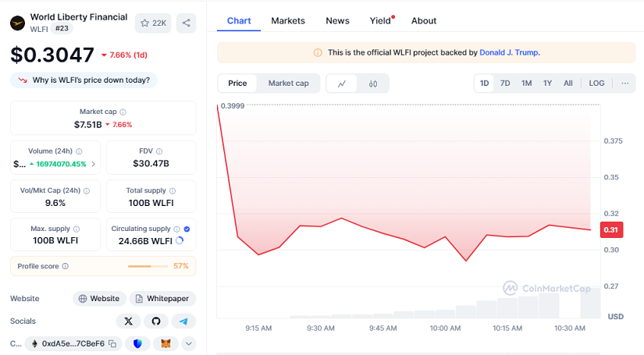Screen dimensions: 644x355
Task: Open the chart more options ellipsis
Action: pyautogui.click(x=624, y=83)
